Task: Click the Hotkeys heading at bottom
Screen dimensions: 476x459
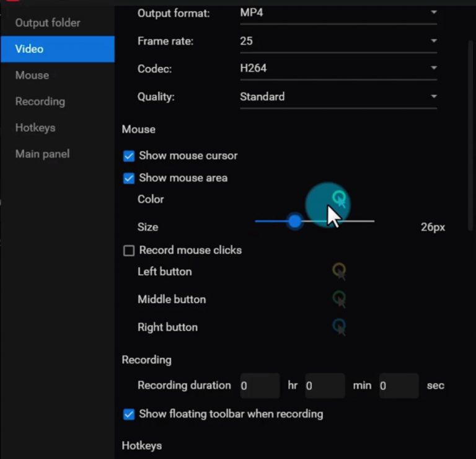Action: pyautogui.click(x=142, y=445)
